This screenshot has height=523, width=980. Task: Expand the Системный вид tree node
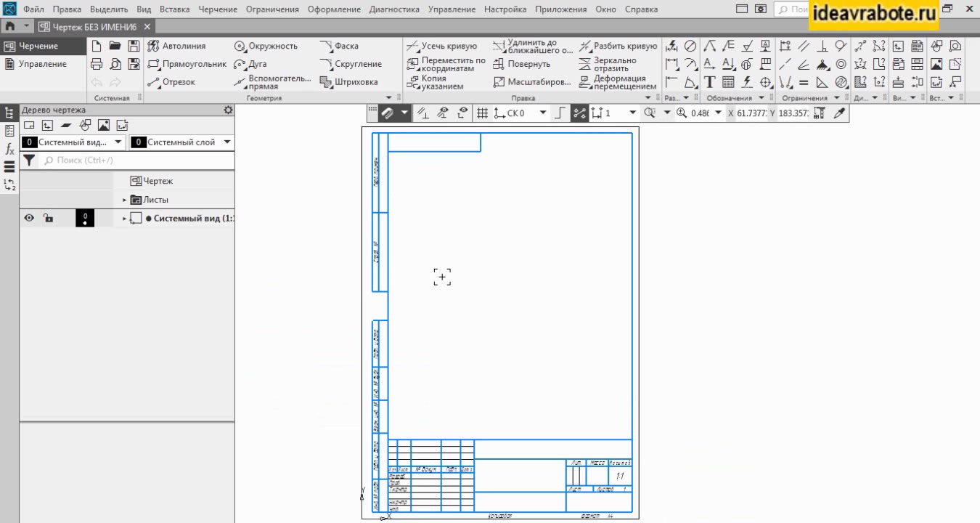point(125,218)
